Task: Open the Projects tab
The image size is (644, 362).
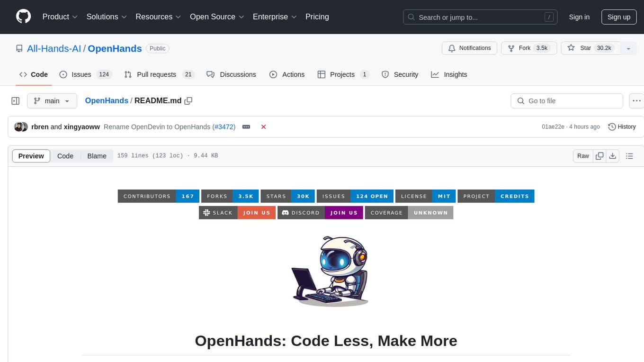Action: pos(343,74)
